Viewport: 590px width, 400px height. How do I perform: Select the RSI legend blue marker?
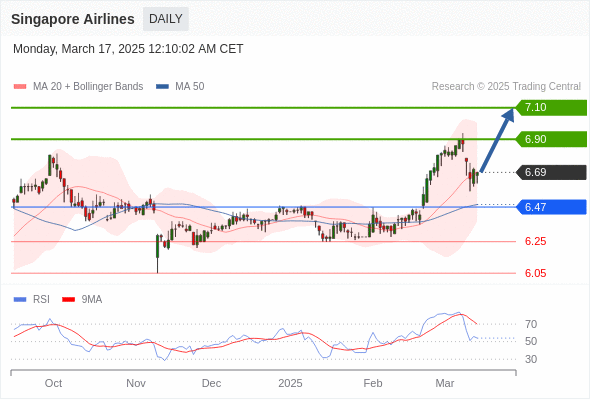click(20, 300)
